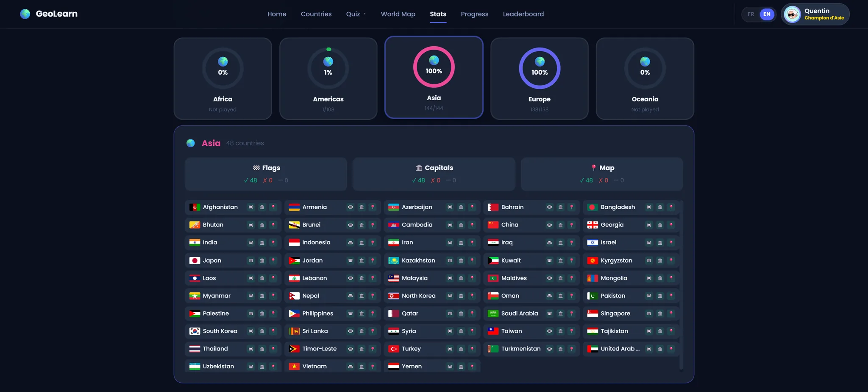Click the Flags stats panel
868x392 pixels.
tap(266, 174)
